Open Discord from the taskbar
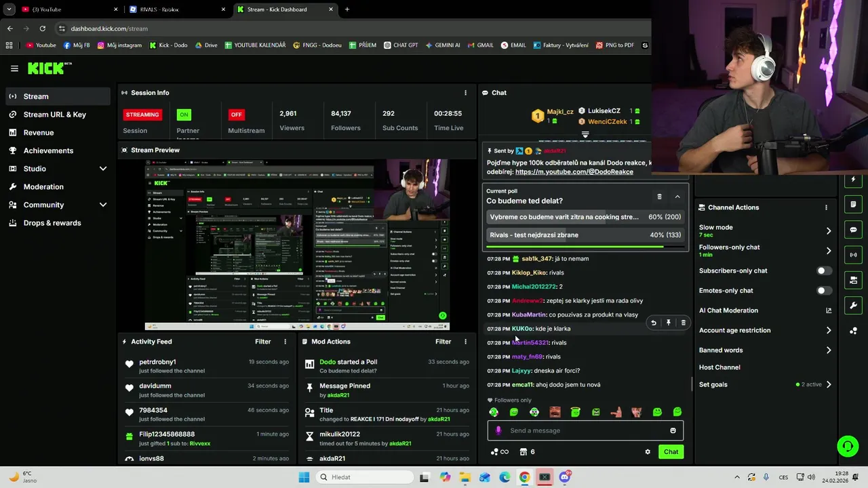 [x=564, y=477]
